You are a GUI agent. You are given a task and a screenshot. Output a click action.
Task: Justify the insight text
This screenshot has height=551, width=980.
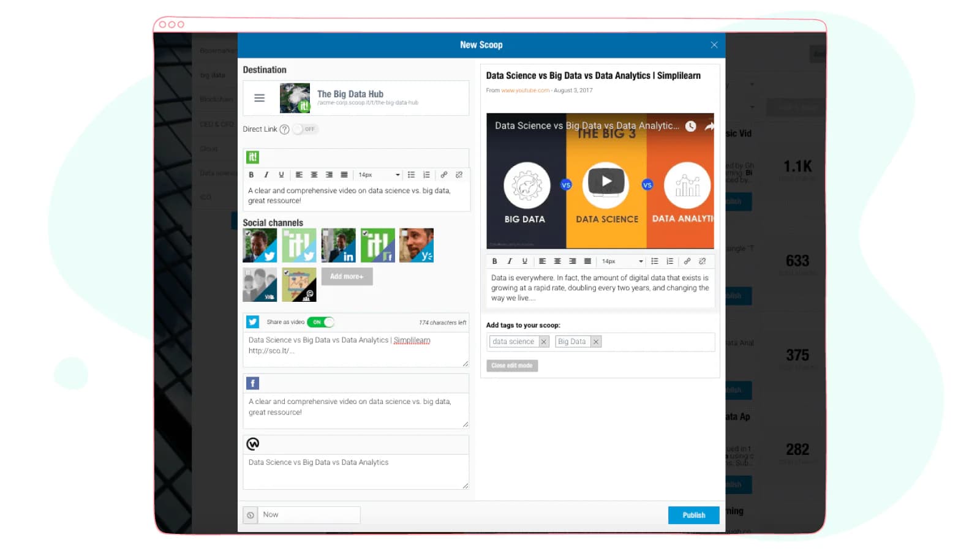(344, 175)
